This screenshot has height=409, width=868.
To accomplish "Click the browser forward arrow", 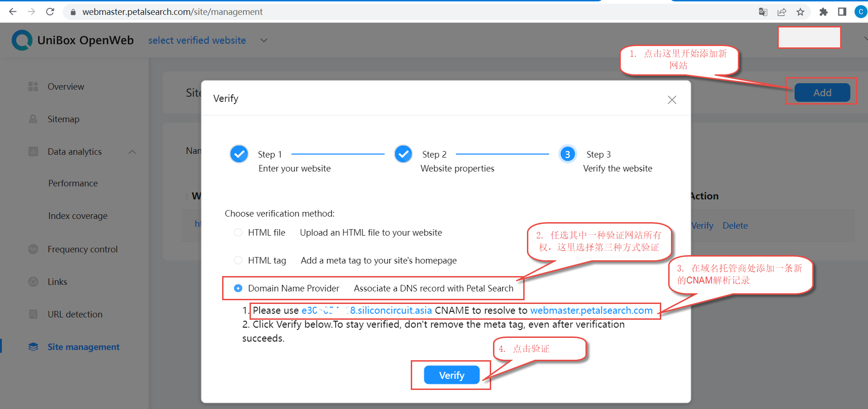I will click(31, 12).
